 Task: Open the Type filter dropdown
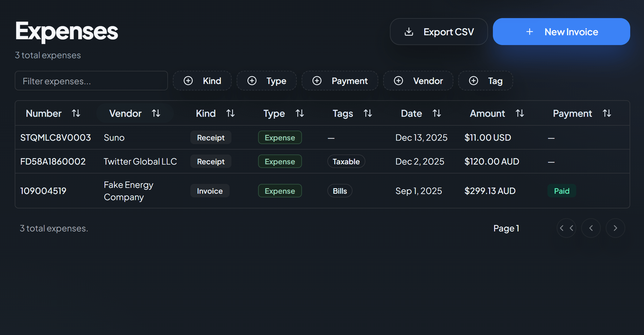266,81
